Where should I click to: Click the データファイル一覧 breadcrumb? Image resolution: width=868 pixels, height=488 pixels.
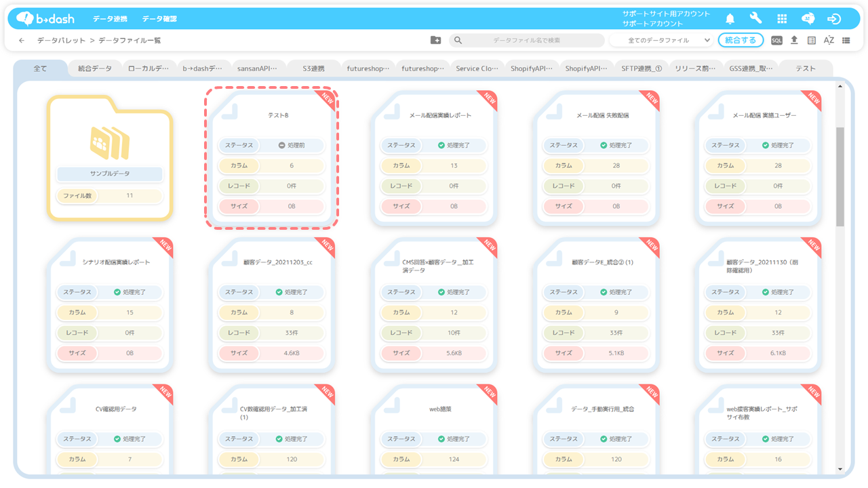[x=130, y=41]
